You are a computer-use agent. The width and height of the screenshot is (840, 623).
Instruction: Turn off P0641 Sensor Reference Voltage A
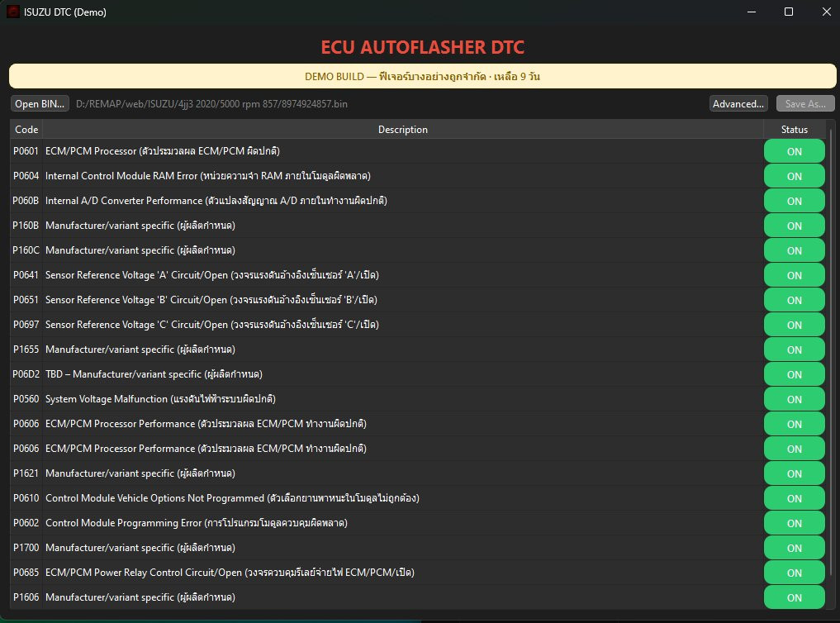[x=794, y=275]
